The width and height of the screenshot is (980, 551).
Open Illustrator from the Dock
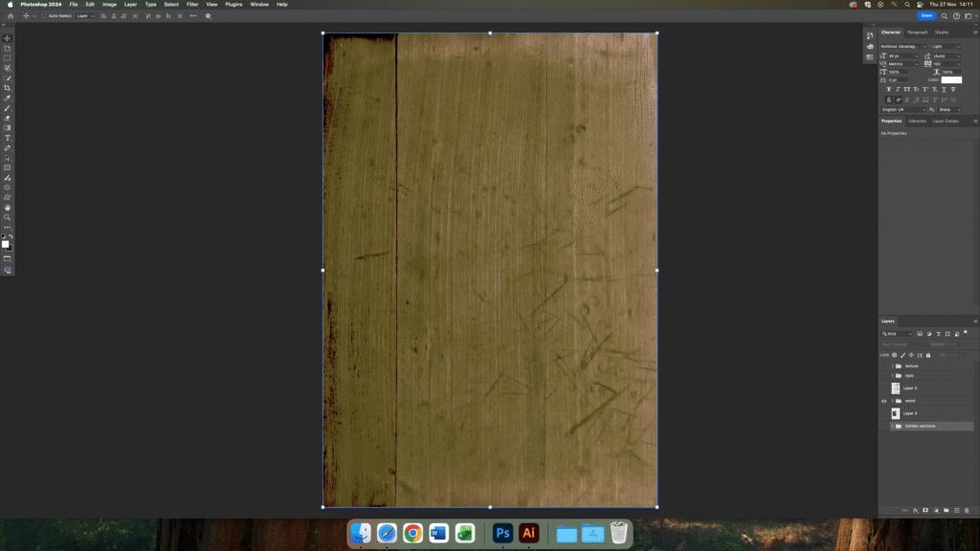(x=528, y=534)
